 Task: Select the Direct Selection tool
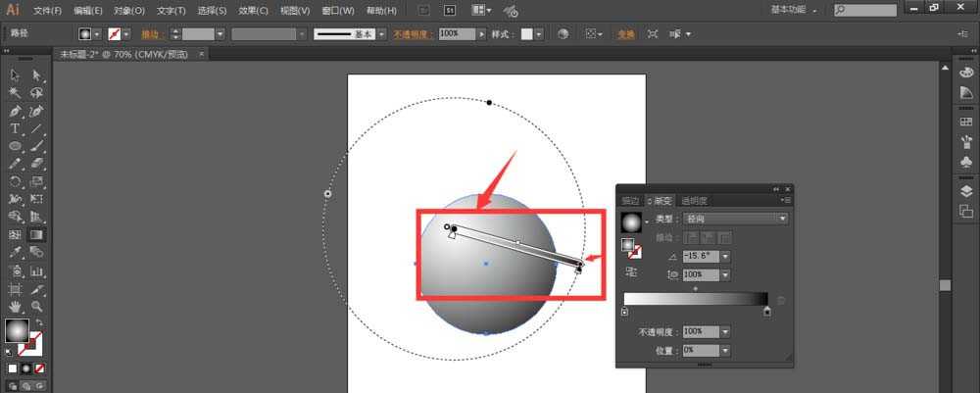[x=36, y=75]
